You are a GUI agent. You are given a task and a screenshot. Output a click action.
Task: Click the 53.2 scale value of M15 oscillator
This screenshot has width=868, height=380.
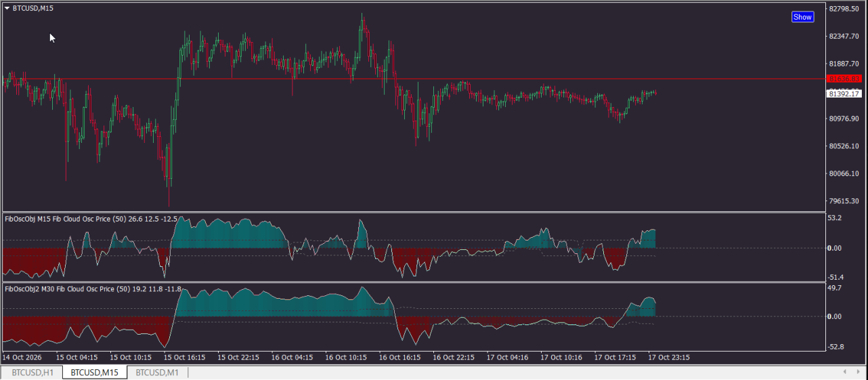(835, 217)
